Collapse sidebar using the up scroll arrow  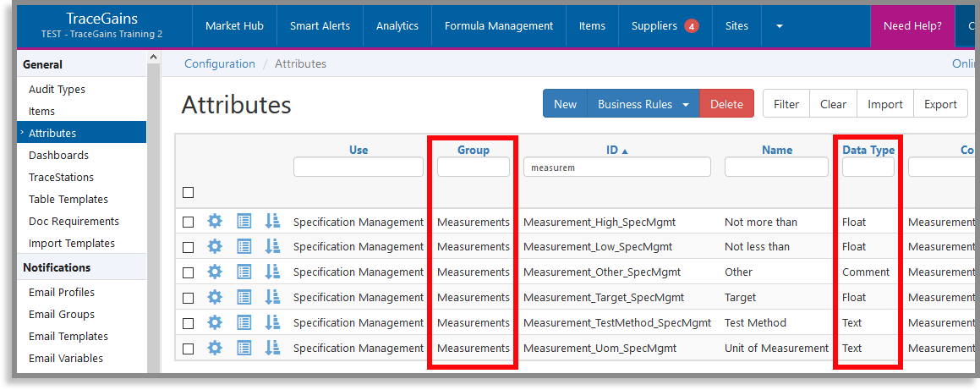[x=153, y=58]
